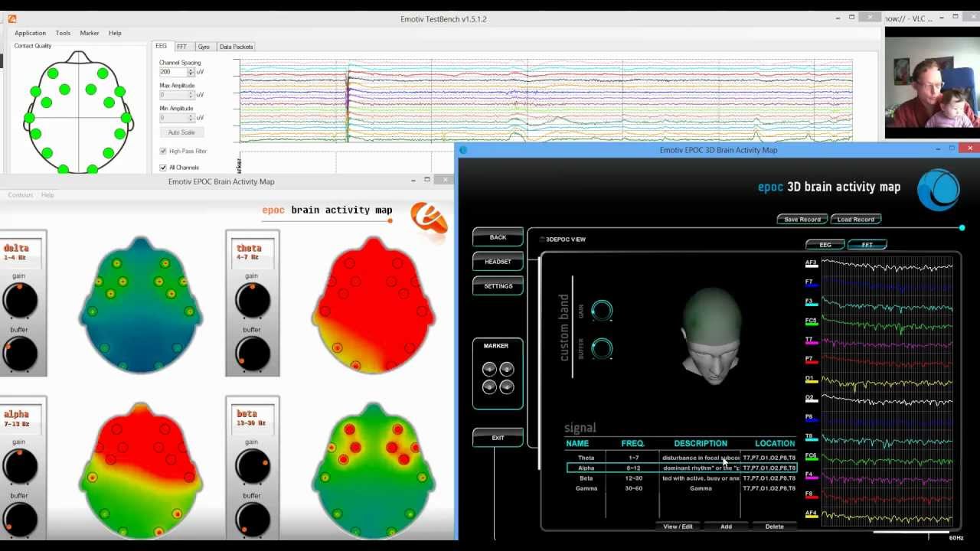980x551 pixels.
Task: Select the Beta row in signal table
Action: click(x=681, y=478)
